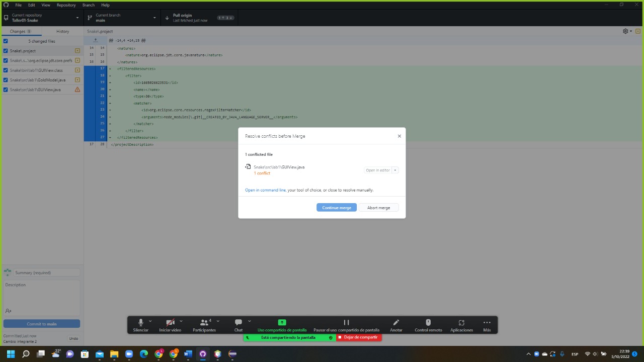Uncheck the GUIView.class file checkbox

tap(5, 70)
